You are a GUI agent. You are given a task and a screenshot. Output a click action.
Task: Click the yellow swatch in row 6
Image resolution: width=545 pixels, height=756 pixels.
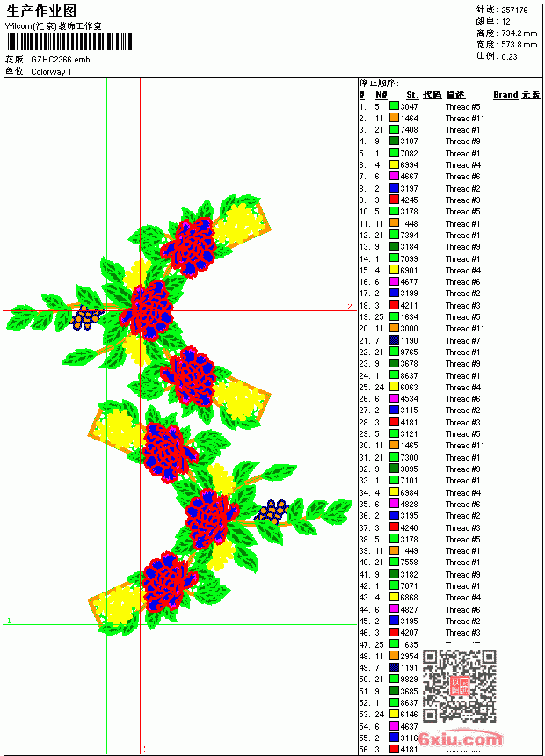[394, 164]
